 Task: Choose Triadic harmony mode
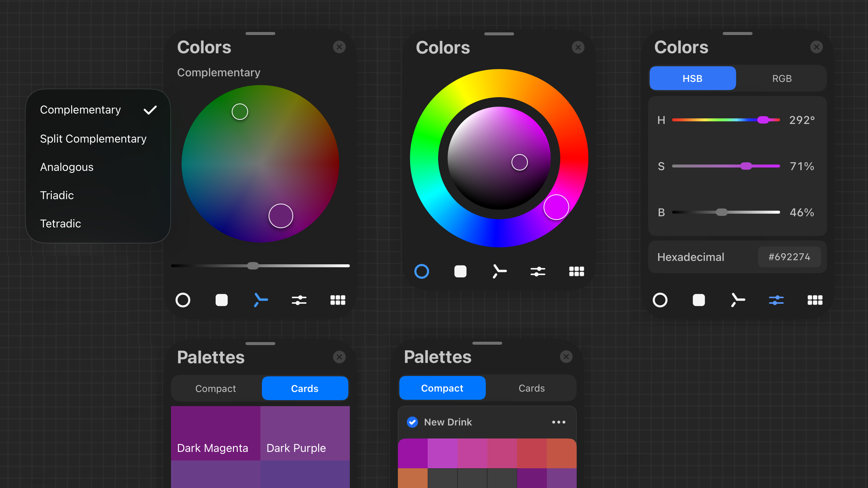pyautogui.click(x=98, y=195)
